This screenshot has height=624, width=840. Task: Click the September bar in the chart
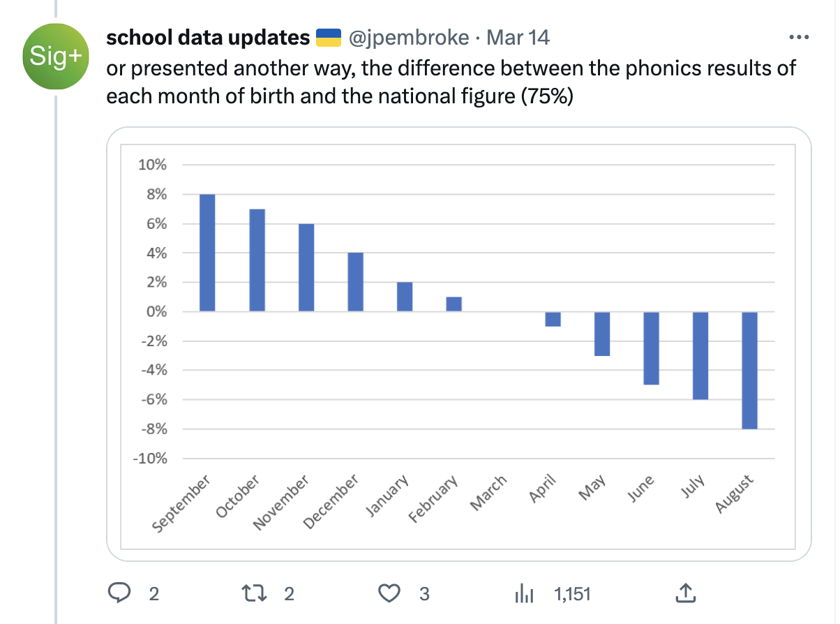coord(207,253)
